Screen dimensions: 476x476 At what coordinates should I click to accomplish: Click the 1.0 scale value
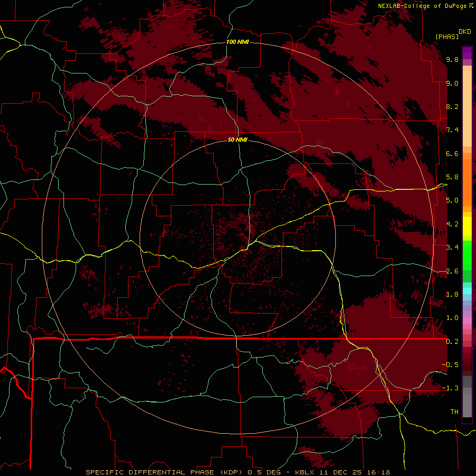tap(452, 318)
